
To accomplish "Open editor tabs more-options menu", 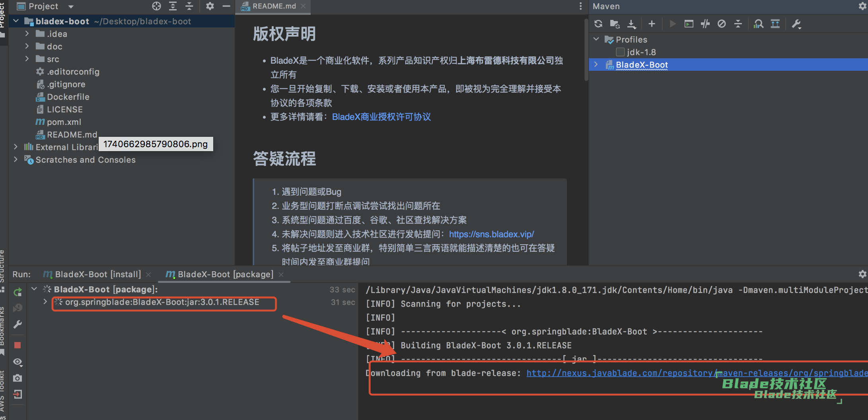I will click(580, 6).
